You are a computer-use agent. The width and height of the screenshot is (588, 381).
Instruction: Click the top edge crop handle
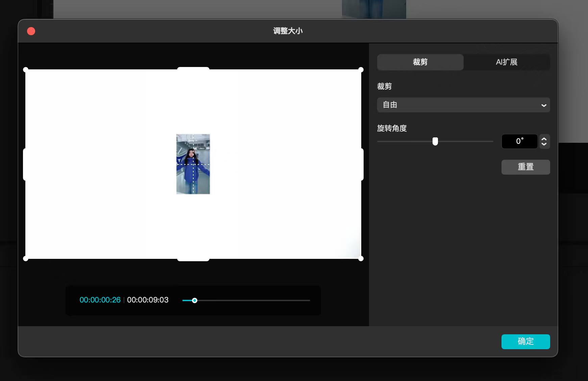pyautogui.click(x=193, y=69)
